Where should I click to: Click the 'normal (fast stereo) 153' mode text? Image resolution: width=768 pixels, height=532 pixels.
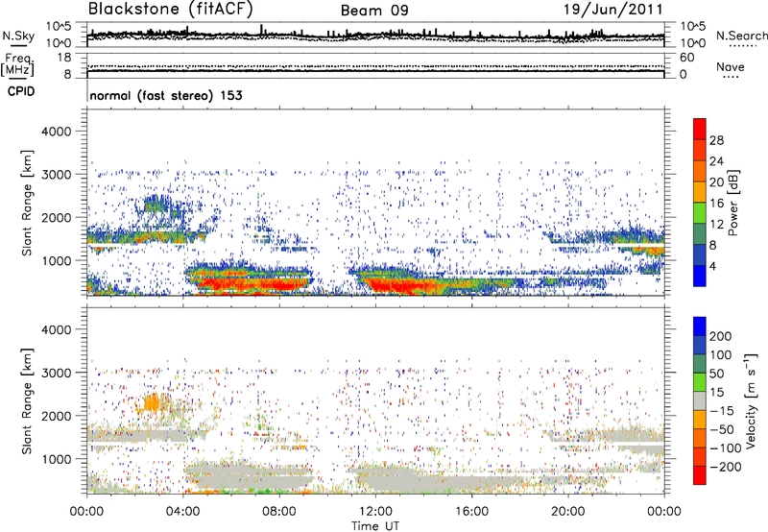[x=166, y=95]
